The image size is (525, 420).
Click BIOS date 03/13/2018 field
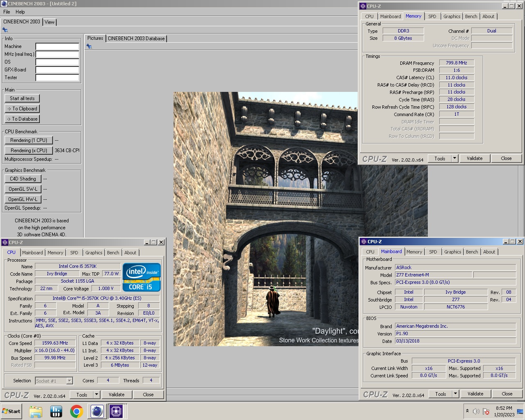[x=455, y=341]
